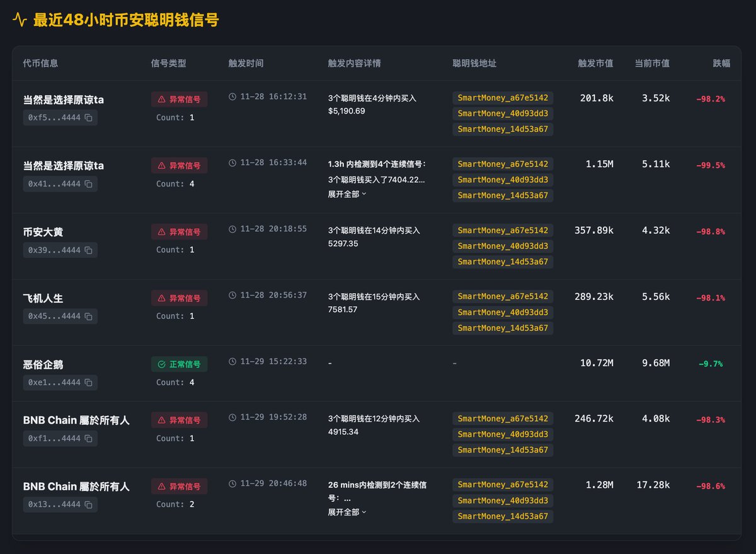Click the 正常信号 badge for 恶俗企鹅

(x=179, y=364)
